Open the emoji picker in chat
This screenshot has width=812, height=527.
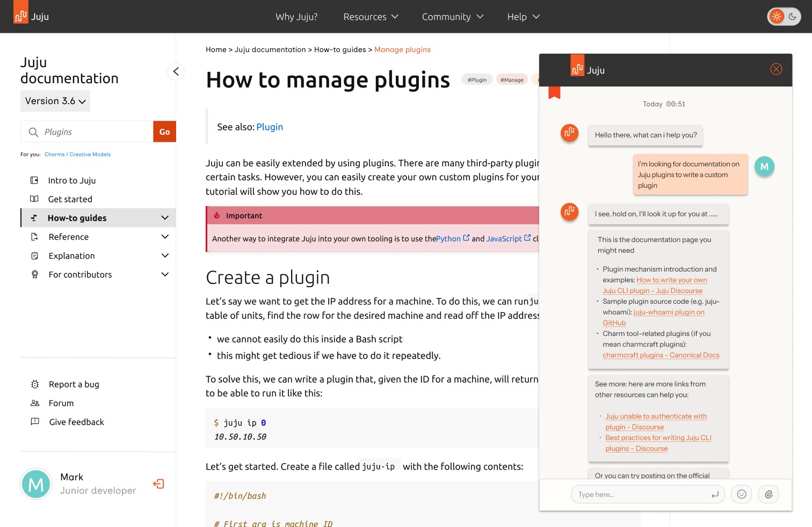point(742,494)
